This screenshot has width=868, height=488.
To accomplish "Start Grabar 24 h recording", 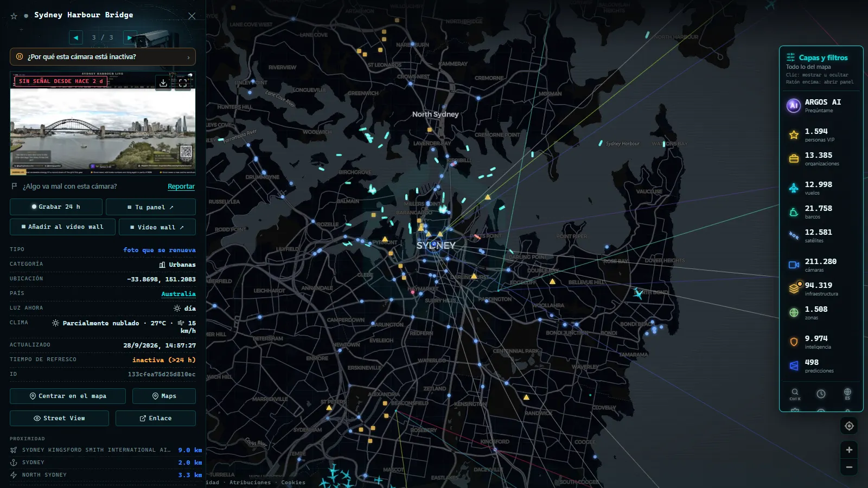I will coord(56,207).
